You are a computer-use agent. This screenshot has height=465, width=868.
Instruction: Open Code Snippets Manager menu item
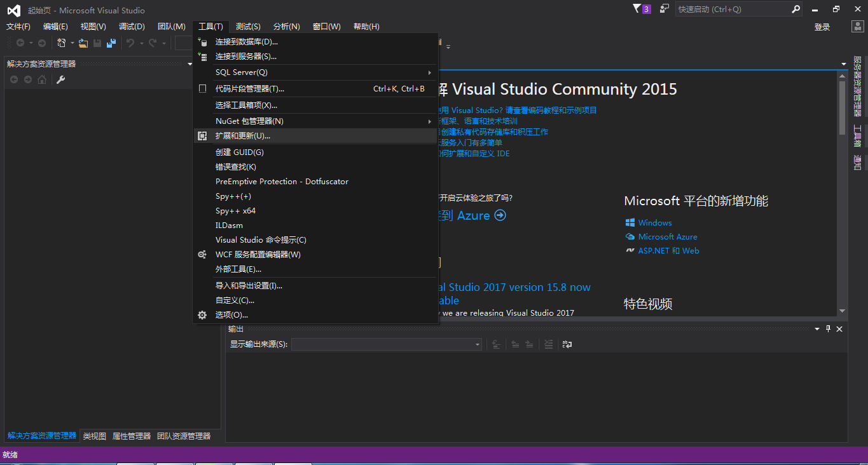click(315, 89)
